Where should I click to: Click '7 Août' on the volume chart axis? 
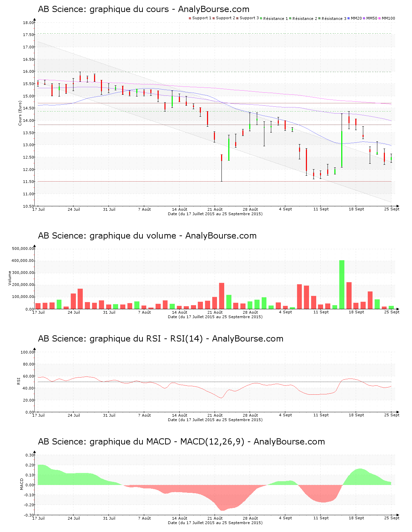145,312
